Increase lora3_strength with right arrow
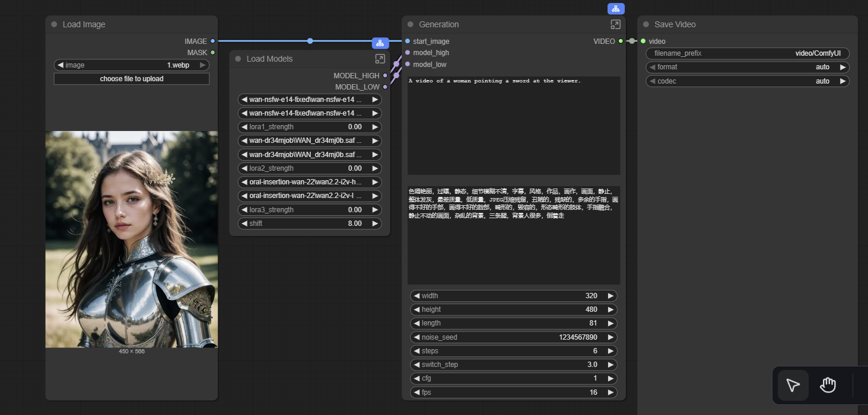The height and width of the screenshot is (415, 868). pos(375,210)
